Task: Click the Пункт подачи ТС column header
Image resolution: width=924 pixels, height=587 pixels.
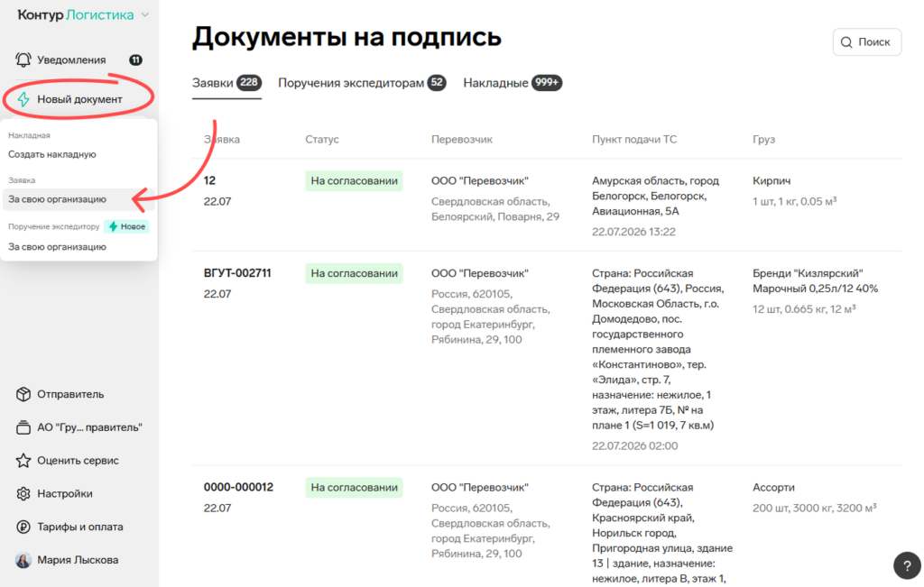Action: click(x=634, y=140)
